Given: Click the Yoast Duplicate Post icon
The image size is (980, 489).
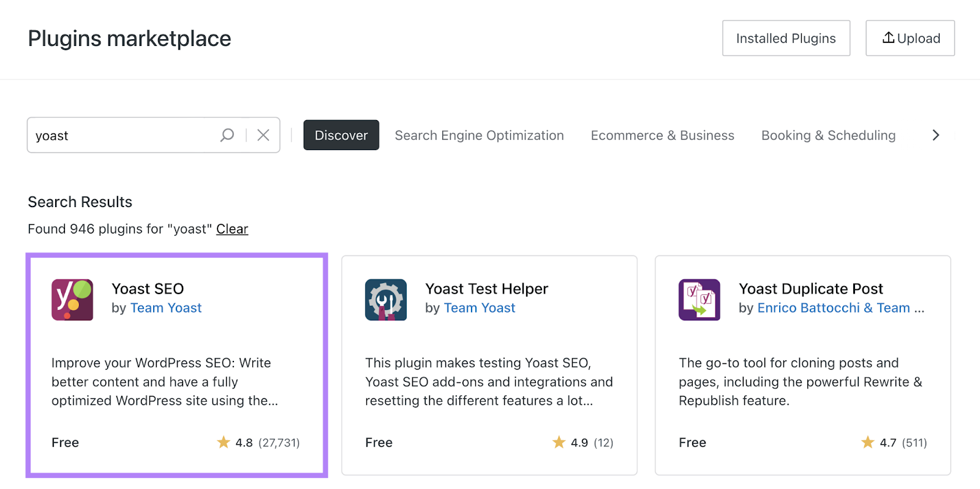Looking at the screenshot, I should click(699, 300).
